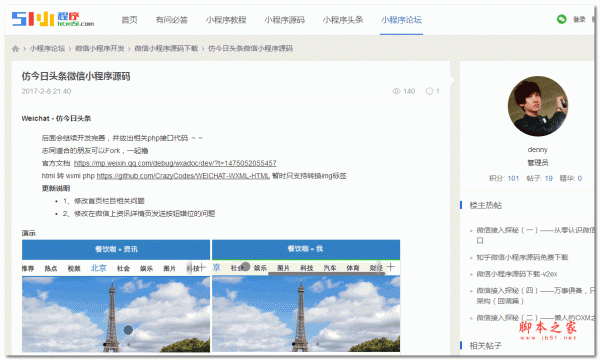This screenshot has width=600, height=361.
Task: Click the eye views icon beside 140
Action: point(396,91)
